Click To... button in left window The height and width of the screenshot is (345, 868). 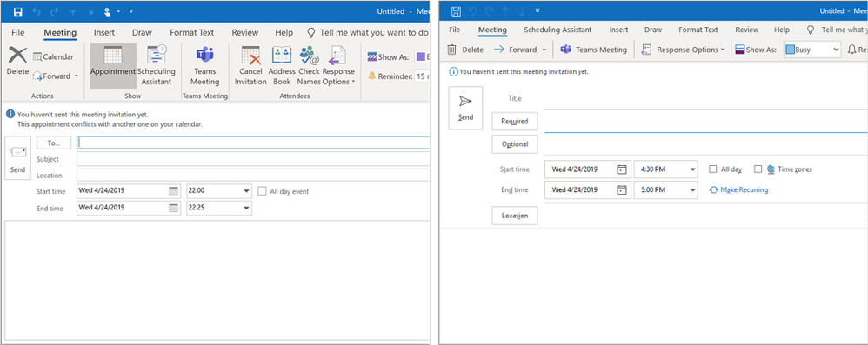pyautogui.click(x=54, y=143)
